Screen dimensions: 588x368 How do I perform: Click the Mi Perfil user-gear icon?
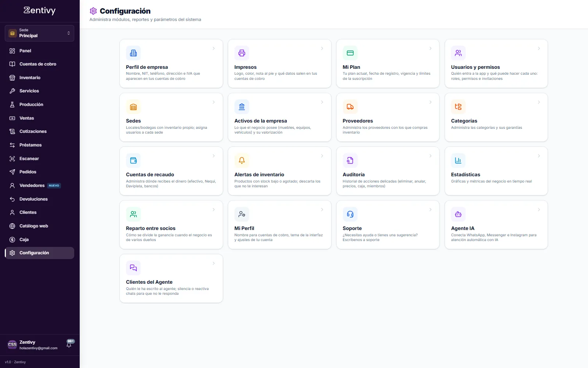[x=242, y=214]
